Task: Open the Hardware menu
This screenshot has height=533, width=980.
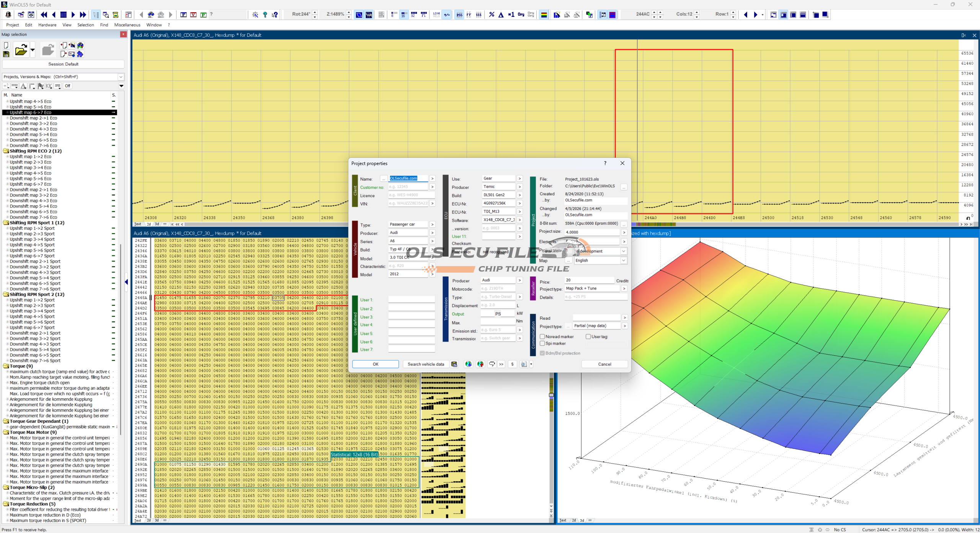Action: coord(47,25)
